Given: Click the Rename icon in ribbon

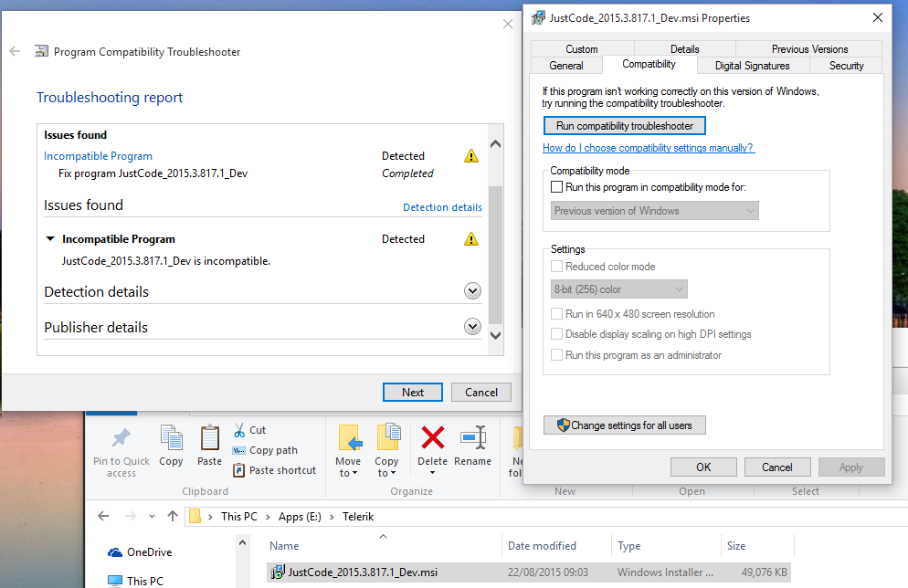Looking at the screenshot, I should [473, 437].
